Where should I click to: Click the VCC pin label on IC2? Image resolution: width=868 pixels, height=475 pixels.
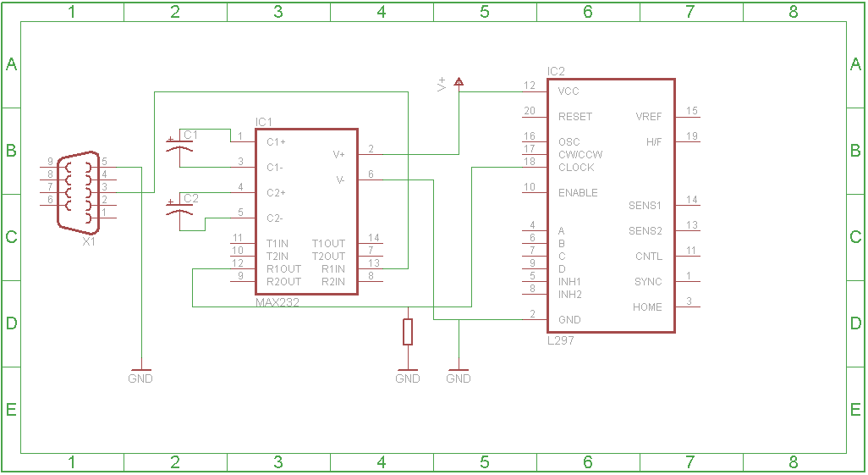(569, 91)
